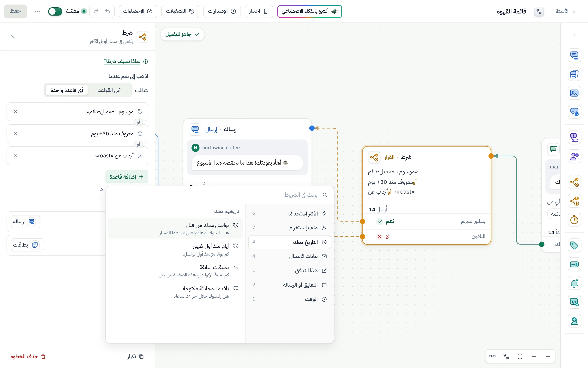588x368 pixels.
Task: Click the undo arrow icon
Action: (108, 11)
